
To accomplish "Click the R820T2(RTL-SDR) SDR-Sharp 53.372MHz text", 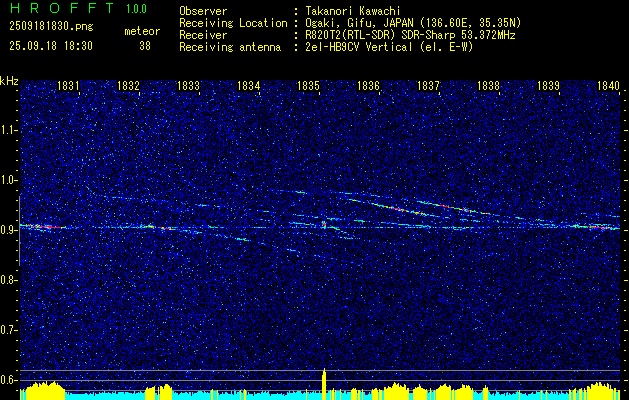I will tap(408, 35).
